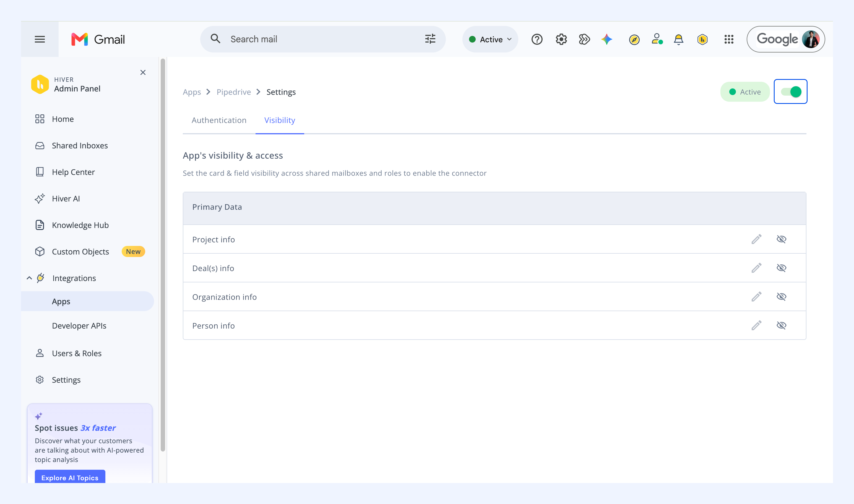Navigate to Pipedrive breadcrumb link
The width and height of the screenshot is (854, 504).
234,92
